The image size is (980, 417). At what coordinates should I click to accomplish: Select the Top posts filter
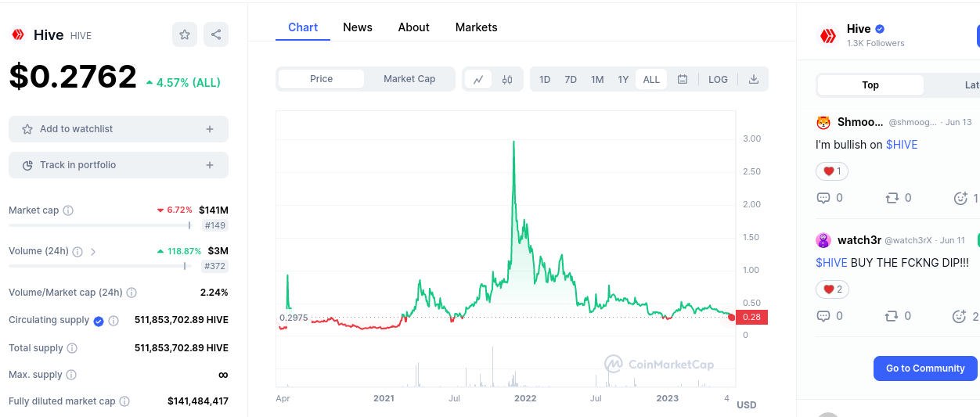[870, 85]
